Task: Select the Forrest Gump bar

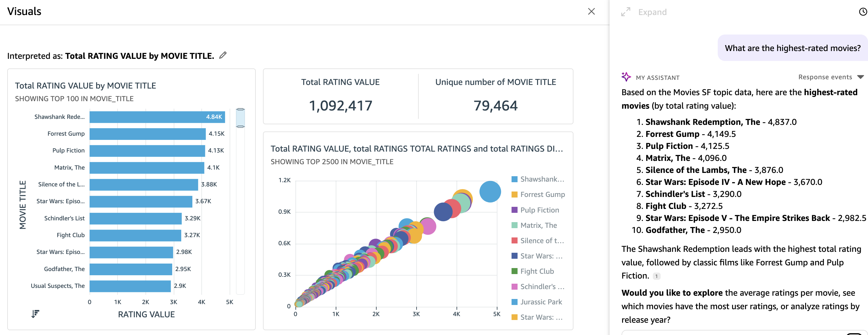Action: 148,134
